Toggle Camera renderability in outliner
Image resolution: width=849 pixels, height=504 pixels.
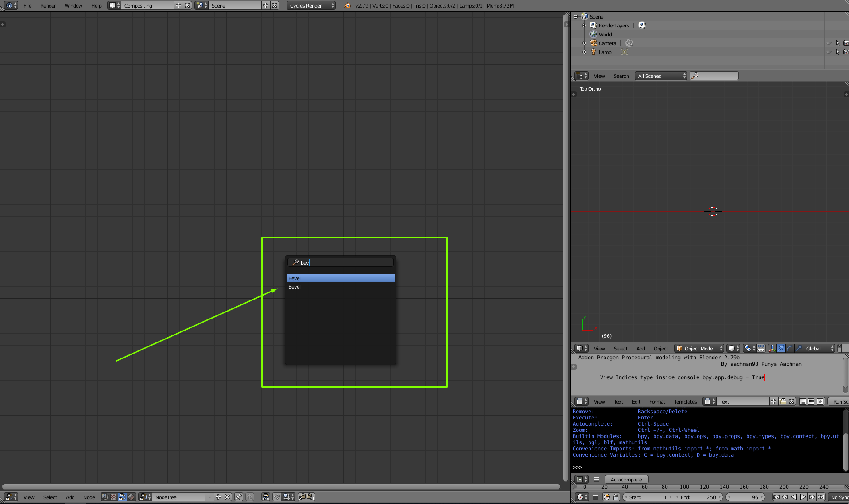[x=845, y=43]
